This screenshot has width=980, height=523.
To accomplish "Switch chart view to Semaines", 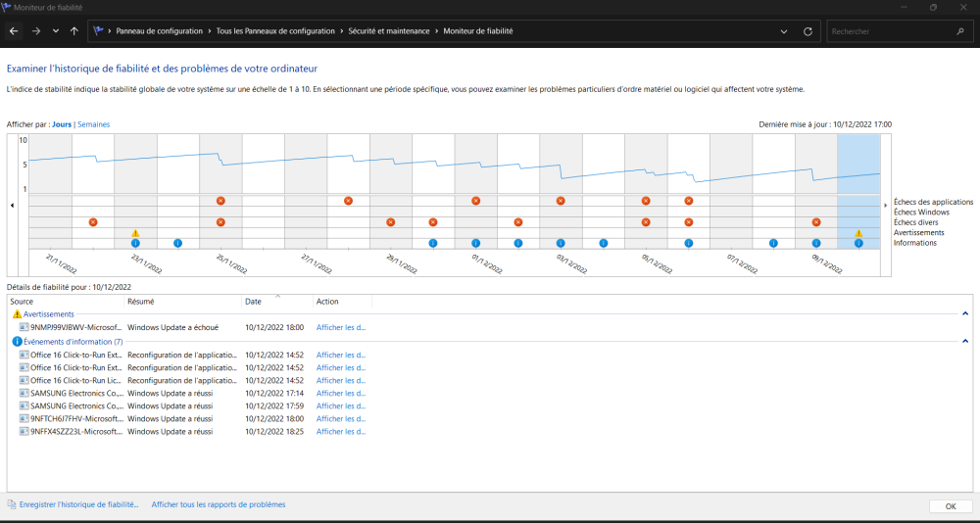I will pos(94,125).
